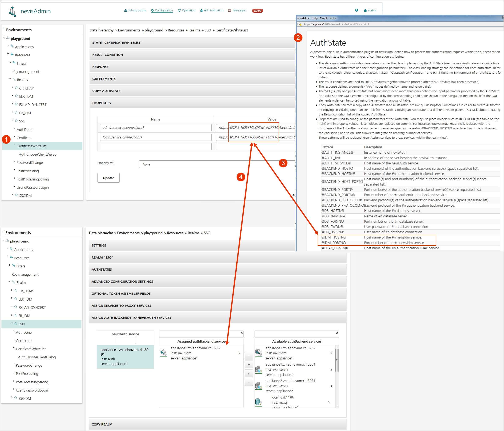Screen dimensions: 504x431
Task: Open the Configuration menu
Action: coord(162,11)
